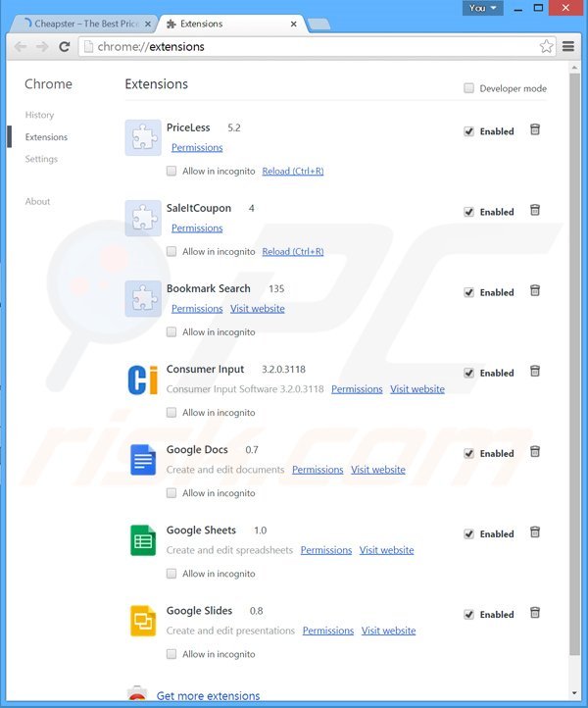Uncheck Enabled for Bookmark Search

point(468,292)
